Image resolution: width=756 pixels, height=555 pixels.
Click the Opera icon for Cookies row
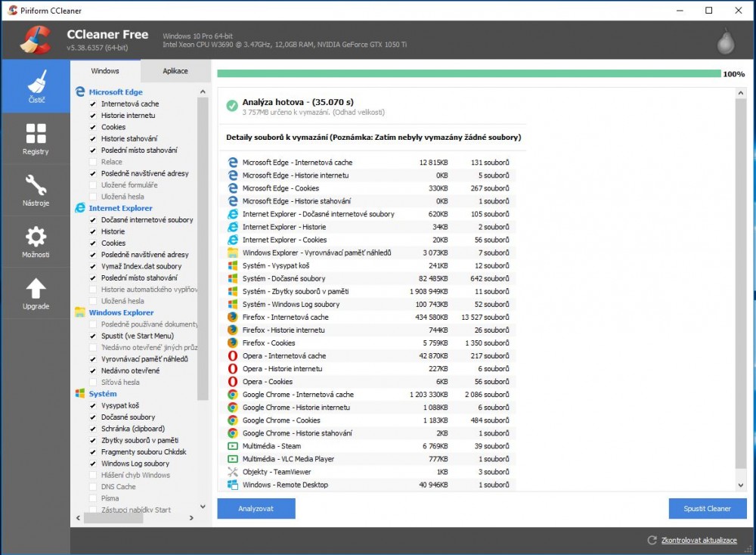pyautogui.click(x=233, y=382)
